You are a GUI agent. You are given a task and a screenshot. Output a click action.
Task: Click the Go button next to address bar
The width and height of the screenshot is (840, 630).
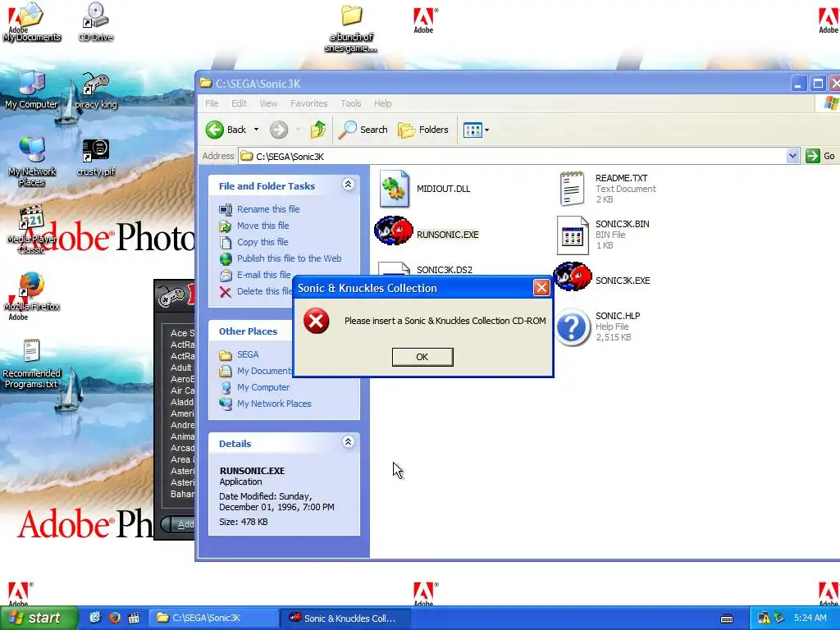821,156
